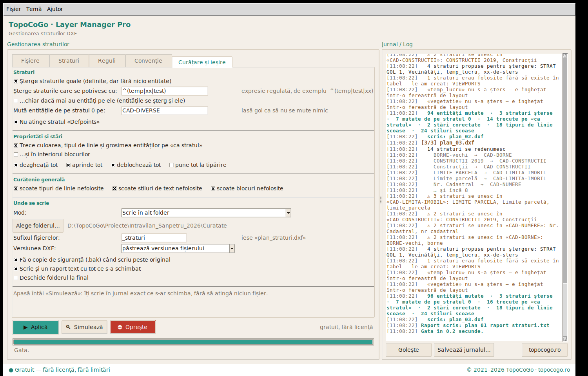
Task: Open the Fișier menu
Action: click(x=13, y=9)
